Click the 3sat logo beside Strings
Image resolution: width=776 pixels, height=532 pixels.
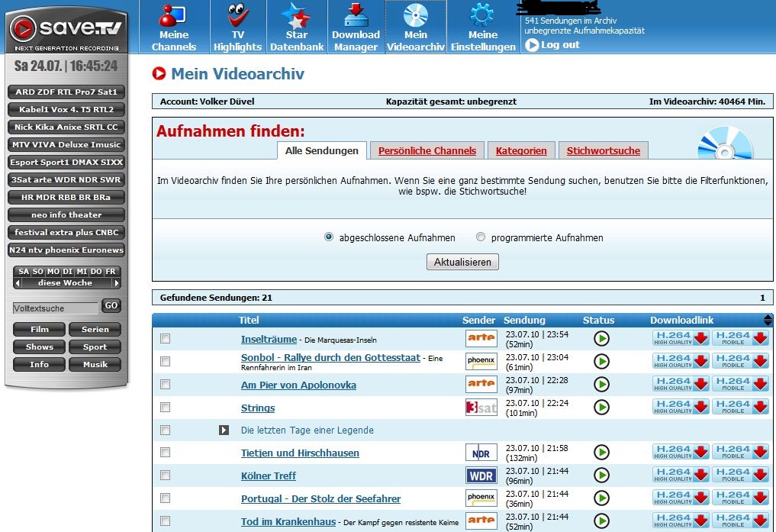(x=481, y=408)
